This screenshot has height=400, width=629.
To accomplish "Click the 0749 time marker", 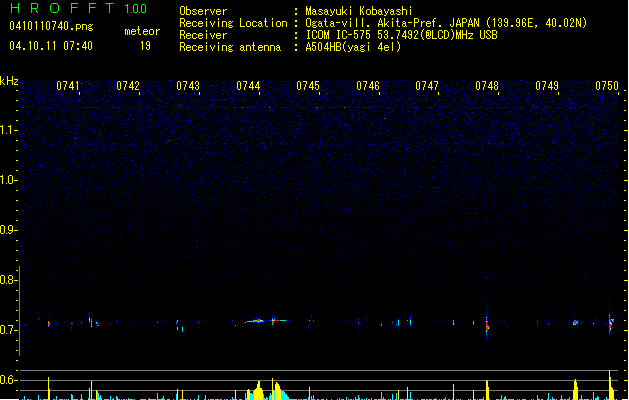I will [x=547, y=86].
